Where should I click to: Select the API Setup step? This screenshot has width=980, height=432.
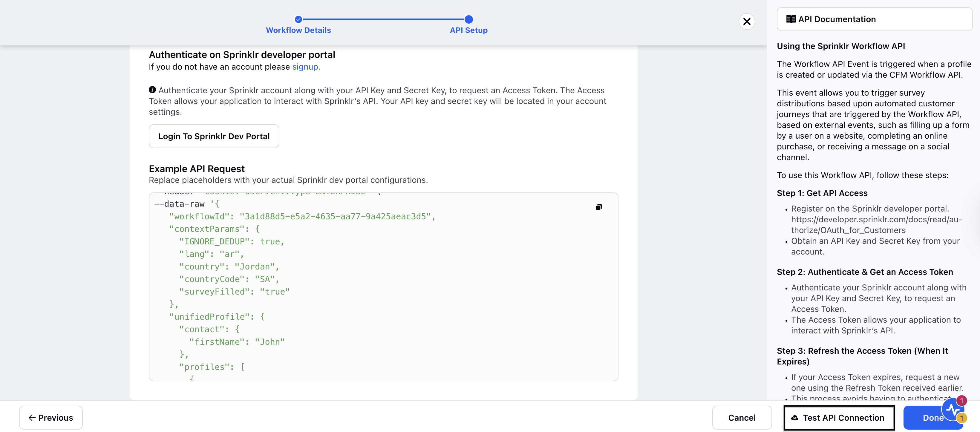(x=469, y=30)
